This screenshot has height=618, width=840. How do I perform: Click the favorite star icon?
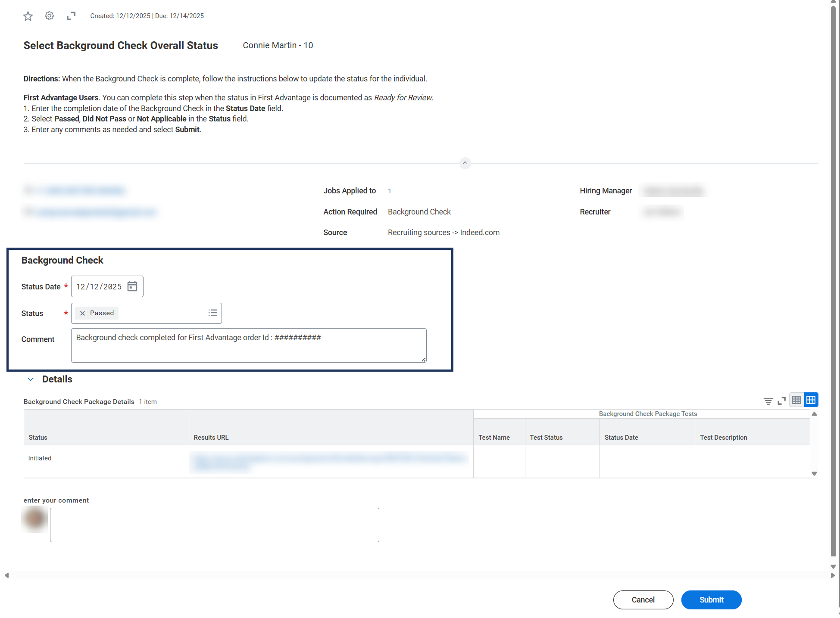coord(28,16)
